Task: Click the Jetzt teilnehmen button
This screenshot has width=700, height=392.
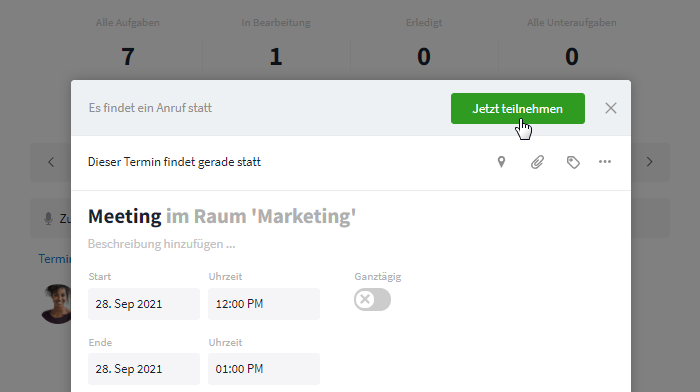Action: click(x=518, y=108)
